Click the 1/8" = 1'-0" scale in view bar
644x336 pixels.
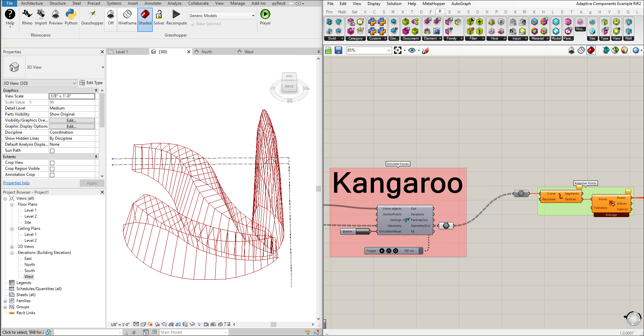coord(120,324)
